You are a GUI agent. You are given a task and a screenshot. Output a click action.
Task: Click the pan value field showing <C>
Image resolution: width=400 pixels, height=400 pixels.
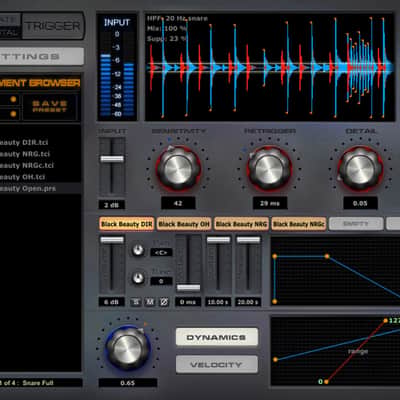coord(161,252)
